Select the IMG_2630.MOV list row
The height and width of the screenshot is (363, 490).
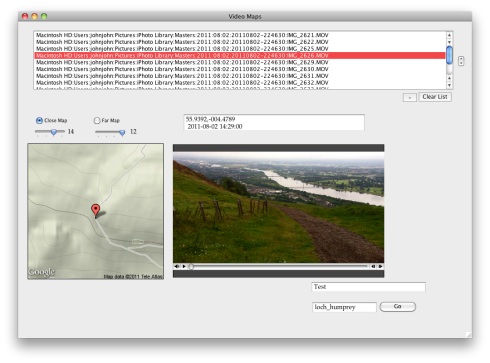point(240,69)
